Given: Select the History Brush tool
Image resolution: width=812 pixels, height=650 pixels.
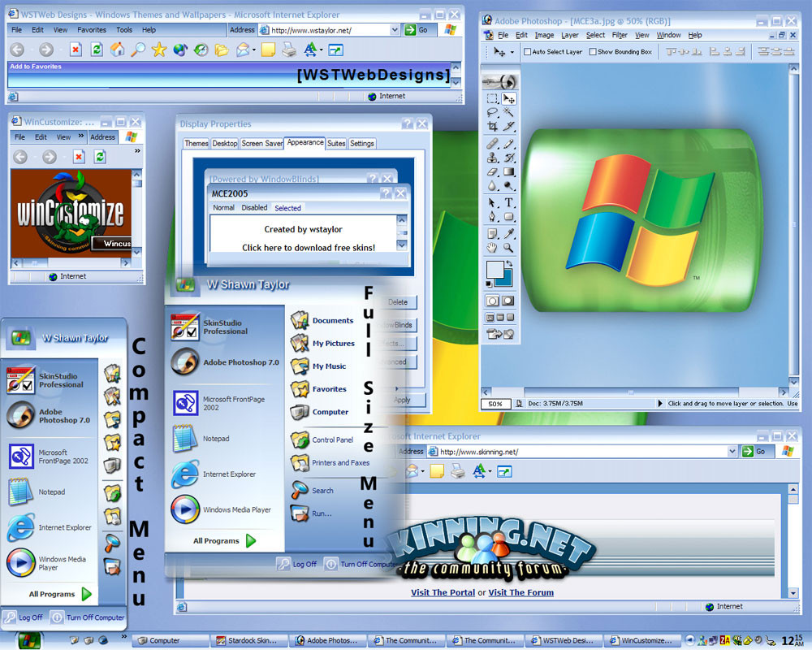Looking at the screenshot, I should coord(509,158).
